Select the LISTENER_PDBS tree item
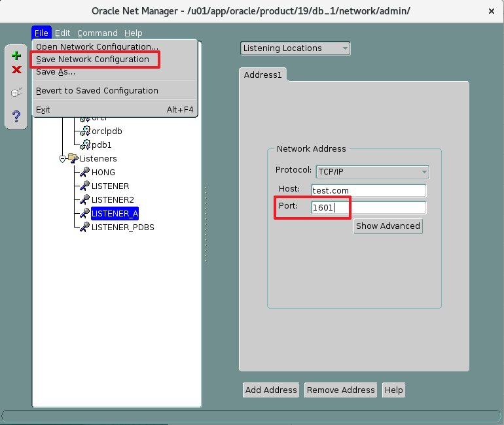This screenshot has width=504, height=425. pyautogui.click(x=123, y=228)
